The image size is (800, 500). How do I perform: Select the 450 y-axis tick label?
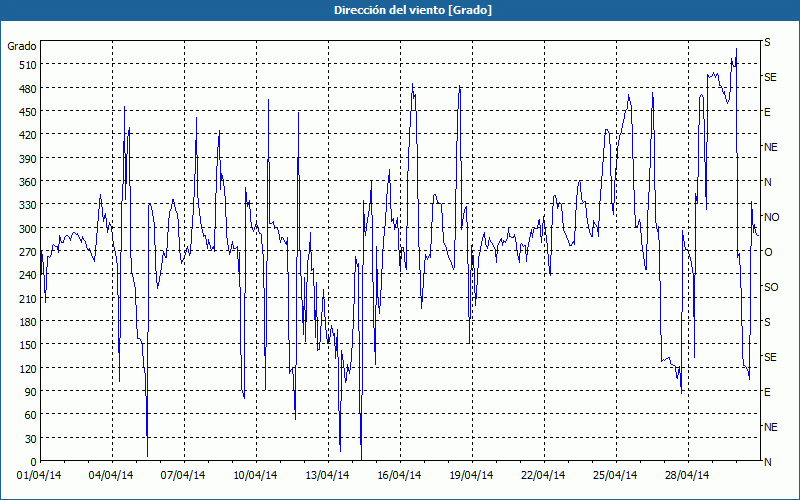[x=28, y=112]
